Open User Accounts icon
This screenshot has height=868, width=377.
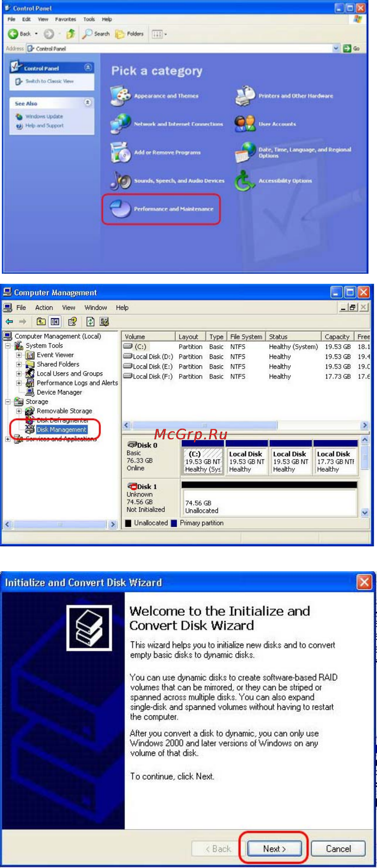click(x=245, y=124)
